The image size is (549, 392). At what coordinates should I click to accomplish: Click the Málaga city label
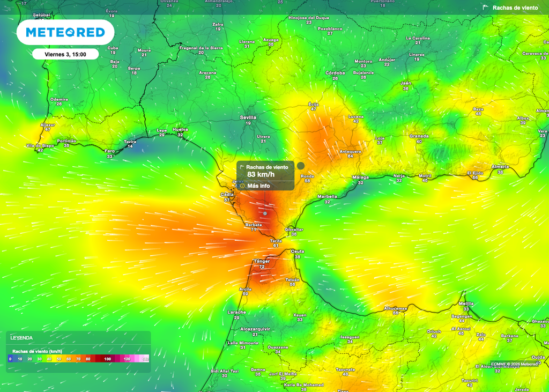coord(361,177)
